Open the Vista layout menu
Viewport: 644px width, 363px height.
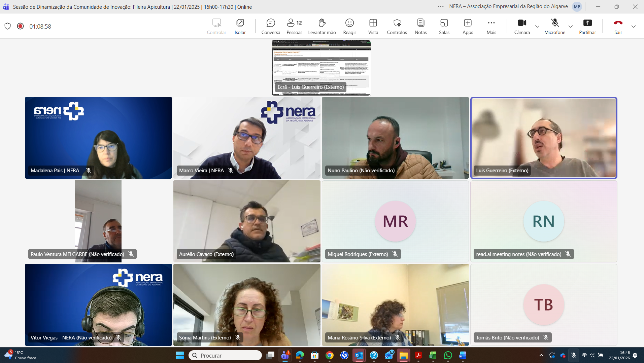373,26
